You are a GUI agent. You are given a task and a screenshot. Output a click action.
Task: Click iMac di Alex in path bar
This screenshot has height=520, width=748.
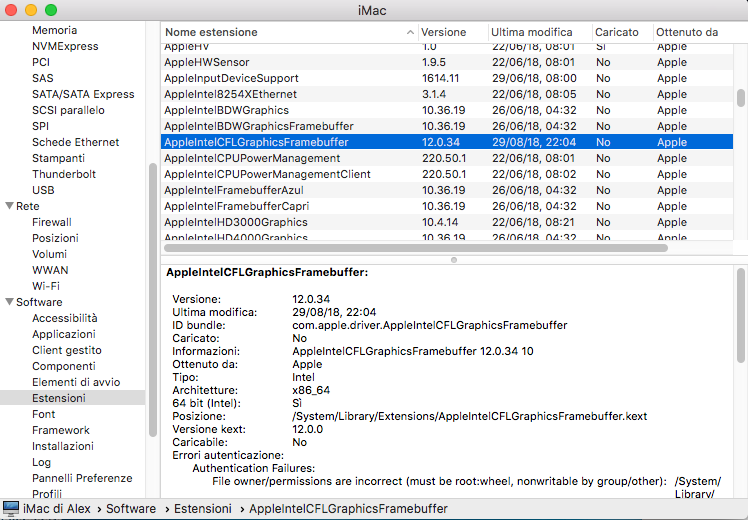pyautogui.click(x=57, y=509)
